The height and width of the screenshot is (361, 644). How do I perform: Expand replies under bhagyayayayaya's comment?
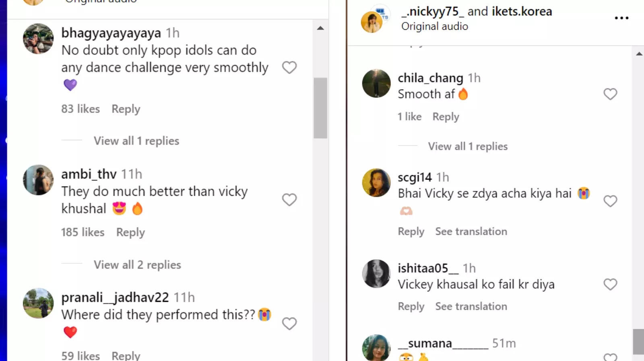[136, 141]
